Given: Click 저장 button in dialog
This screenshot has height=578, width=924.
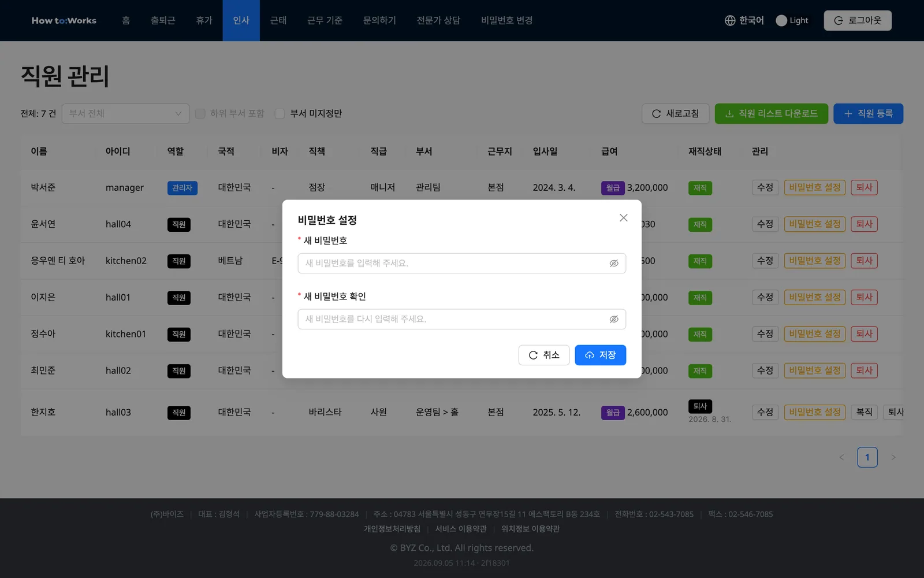Looking at the screenshot, I should [600, 355].
